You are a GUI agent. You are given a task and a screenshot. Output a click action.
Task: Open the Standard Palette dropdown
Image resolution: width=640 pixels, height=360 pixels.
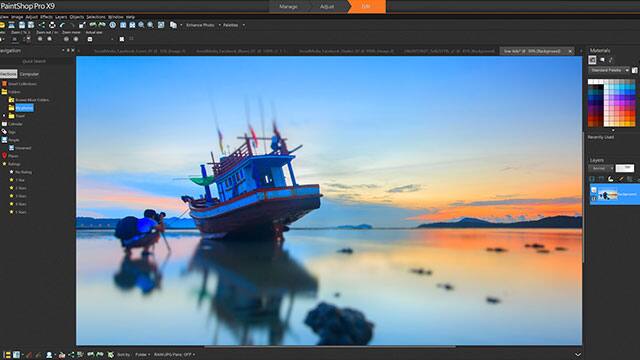pyautogui.click(x=609, y=70)
